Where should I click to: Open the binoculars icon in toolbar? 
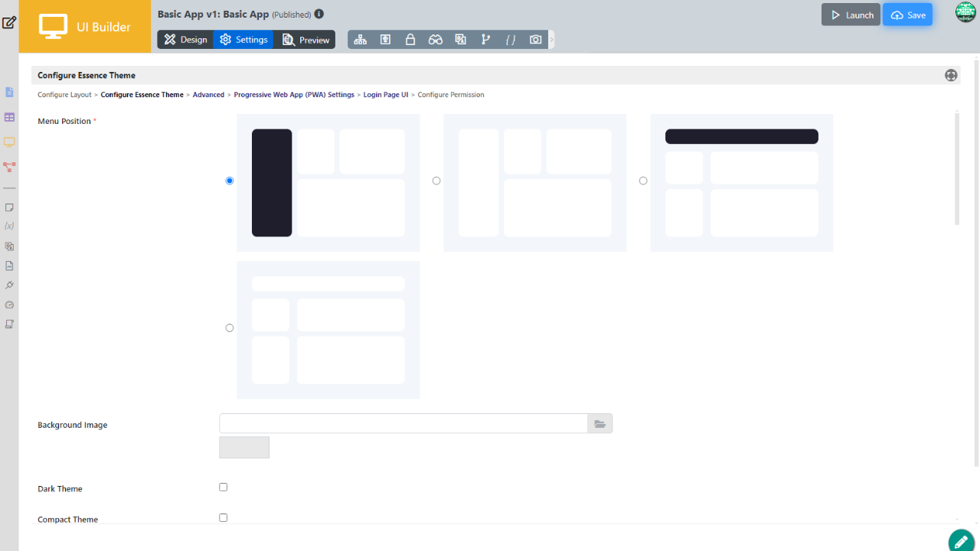(435, 40)
